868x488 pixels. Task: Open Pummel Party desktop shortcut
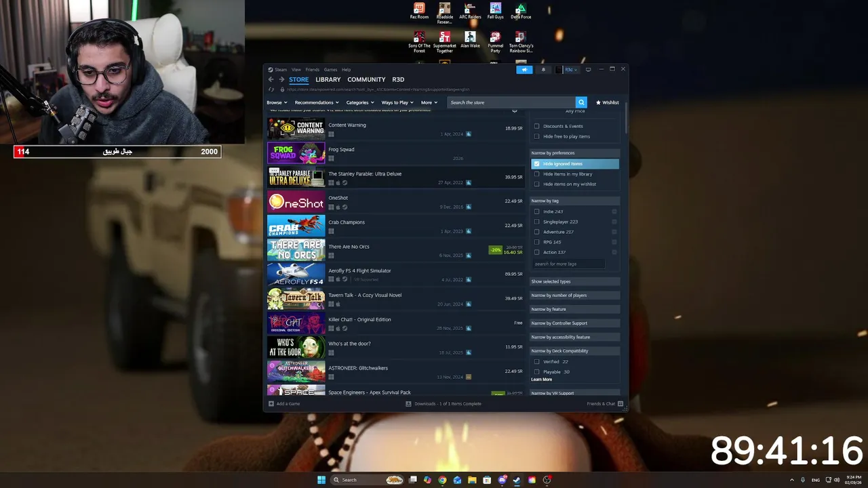pyautogui.click(x=495, y=42)
